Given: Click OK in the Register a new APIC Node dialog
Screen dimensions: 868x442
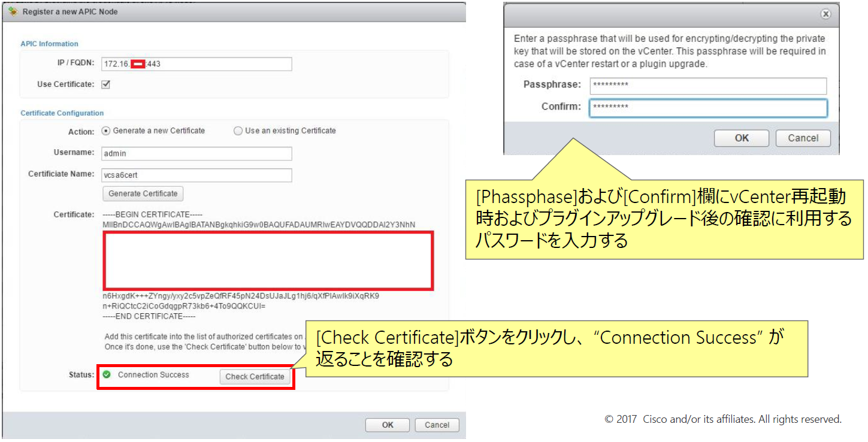Looking at the screenshot, I should 387,425.
